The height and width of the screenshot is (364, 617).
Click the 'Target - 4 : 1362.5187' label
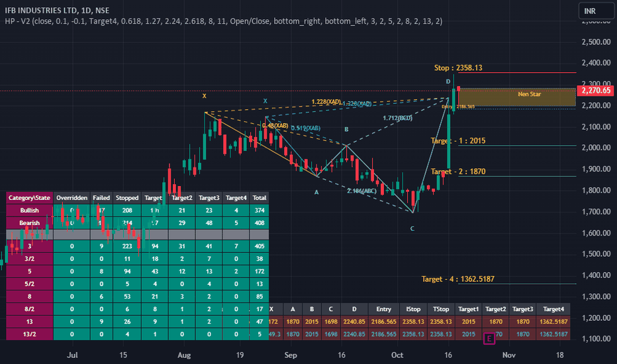tap(458, 279)
